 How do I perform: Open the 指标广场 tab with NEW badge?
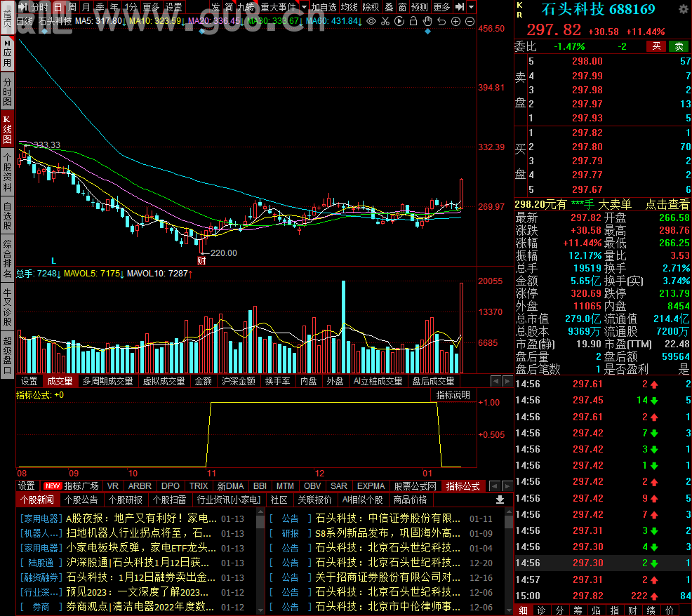[x=72, y=486]
